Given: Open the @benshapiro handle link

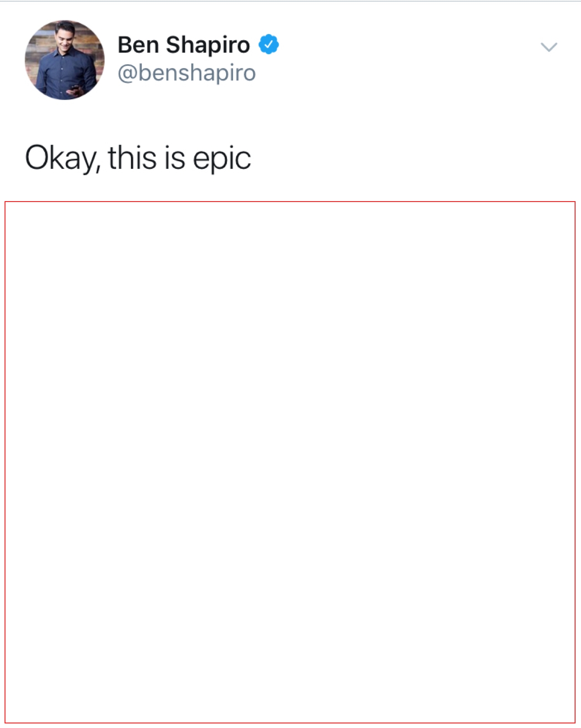Looking at the screenshot, I should coord(187,73).
